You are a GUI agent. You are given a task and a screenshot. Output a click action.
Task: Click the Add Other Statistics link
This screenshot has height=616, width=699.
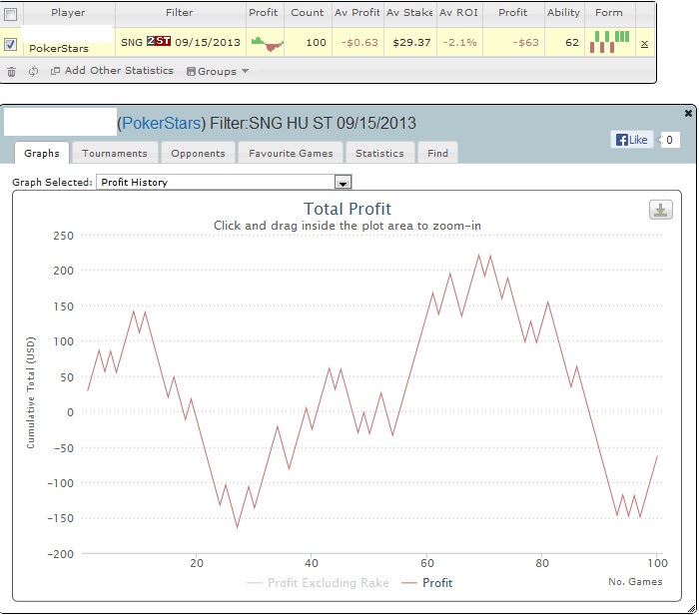pyautogui.click(x=119, y=71)
